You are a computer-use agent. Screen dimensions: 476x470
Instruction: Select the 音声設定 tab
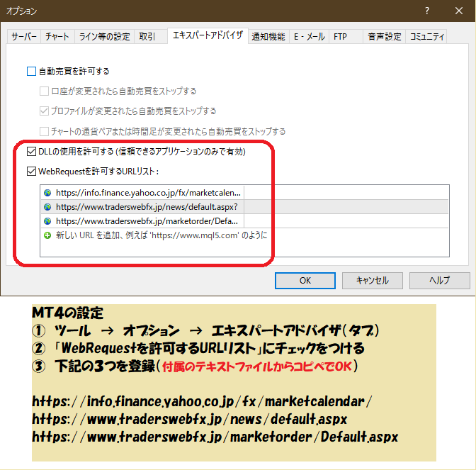[385, 37]
